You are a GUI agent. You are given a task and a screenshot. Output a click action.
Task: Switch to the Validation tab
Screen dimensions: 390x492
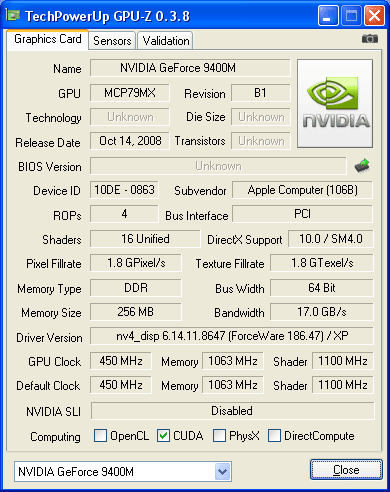click(x=166, y=41)
